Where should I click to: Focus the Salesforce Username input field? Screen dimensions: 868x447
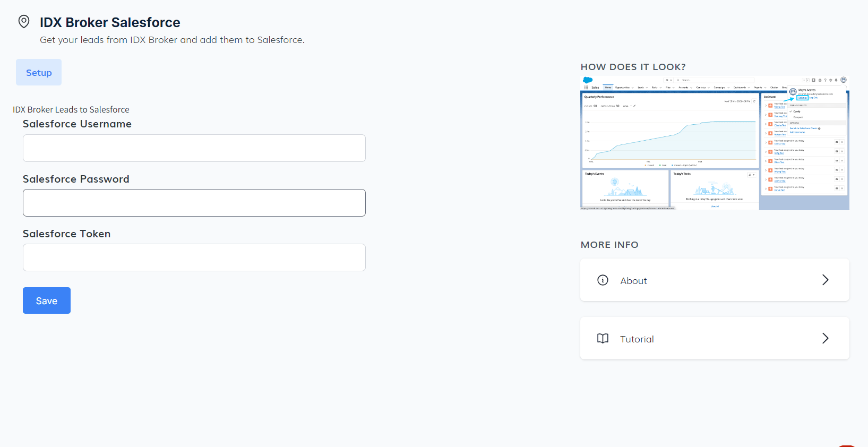[194, 148]
